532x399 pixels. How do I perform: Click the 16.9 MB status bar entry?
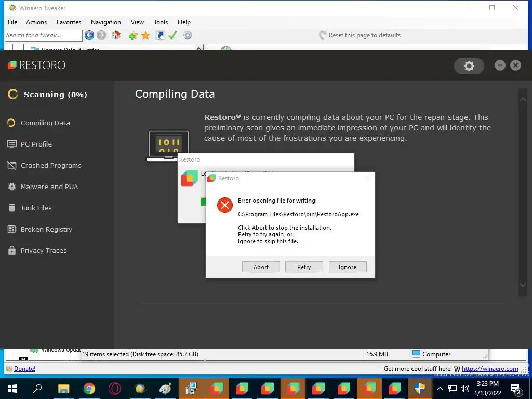pos(377,354)
